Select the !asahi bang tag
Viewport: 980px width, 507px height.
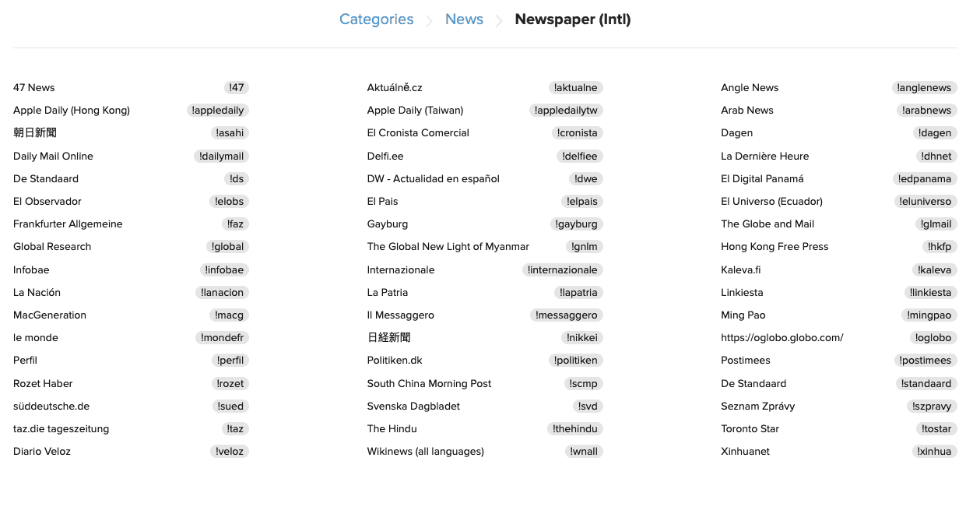coord(230,133)
